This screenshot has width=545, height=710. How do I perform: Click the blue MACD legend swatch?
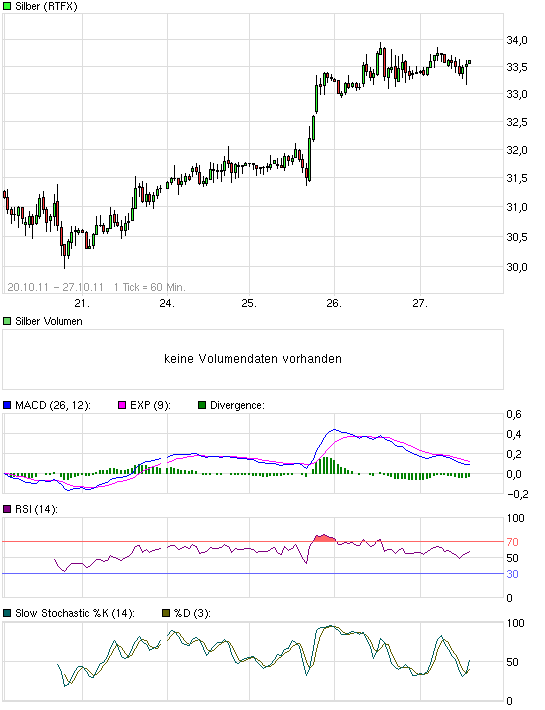click(x=7, y=405)
